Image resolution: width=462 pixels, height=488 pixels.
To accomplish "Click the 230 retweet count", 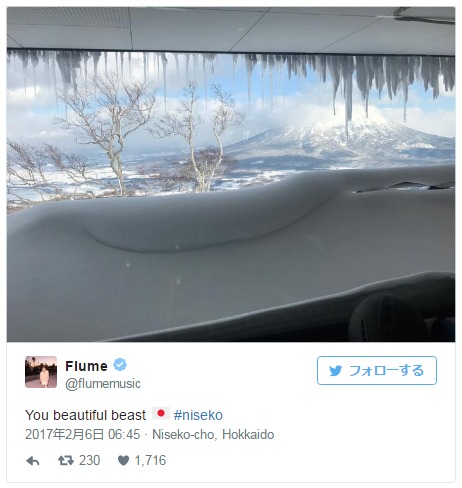I will coord(89,460).
